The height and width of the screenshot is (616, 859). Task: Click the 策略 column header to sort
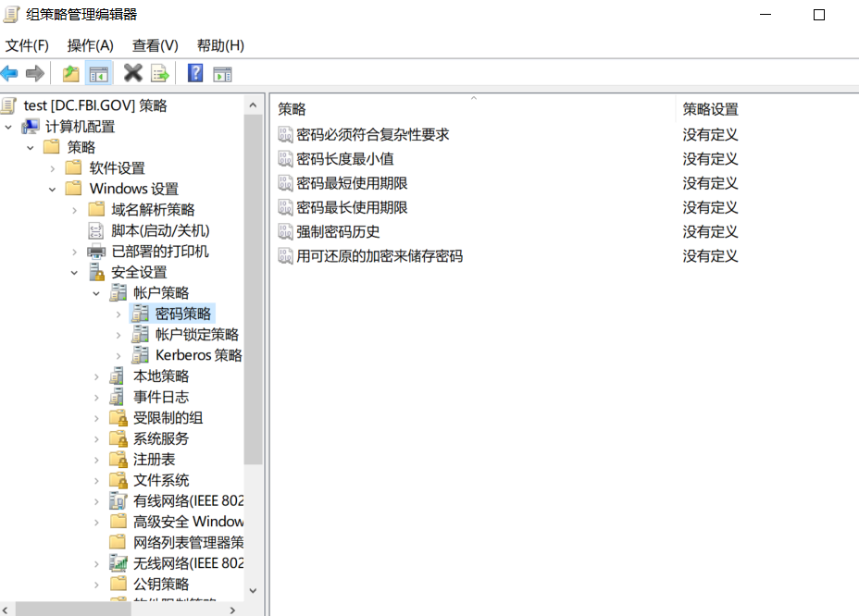(x=472, y=109)
